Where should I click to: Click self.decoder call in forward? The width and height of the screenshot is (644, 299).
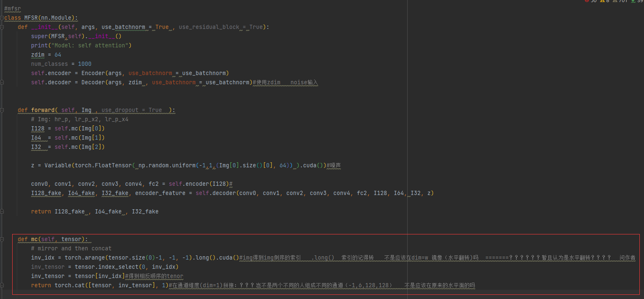click(216, 193)
